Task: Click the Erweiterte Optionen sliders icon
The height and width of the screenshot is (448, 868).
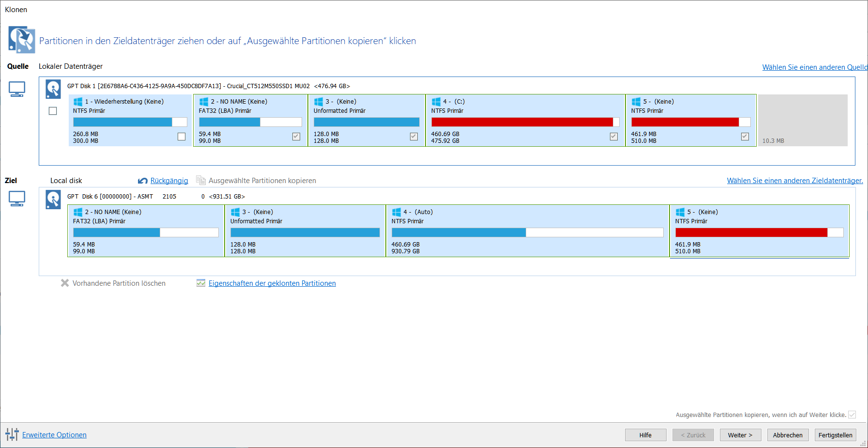Action: (x=12, y=434)
